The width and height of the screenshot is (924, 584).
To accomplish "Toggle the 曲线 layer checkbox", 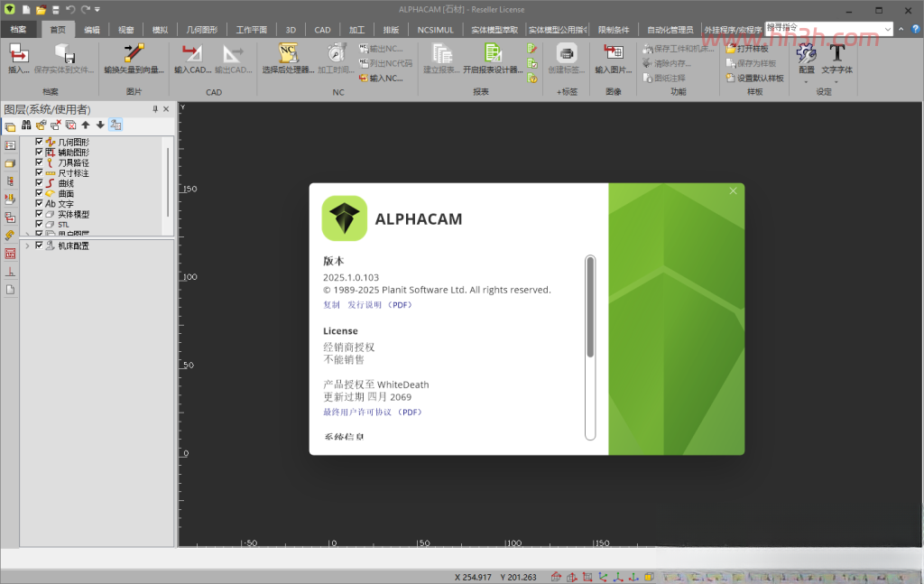I will click(x=39, y=182).
